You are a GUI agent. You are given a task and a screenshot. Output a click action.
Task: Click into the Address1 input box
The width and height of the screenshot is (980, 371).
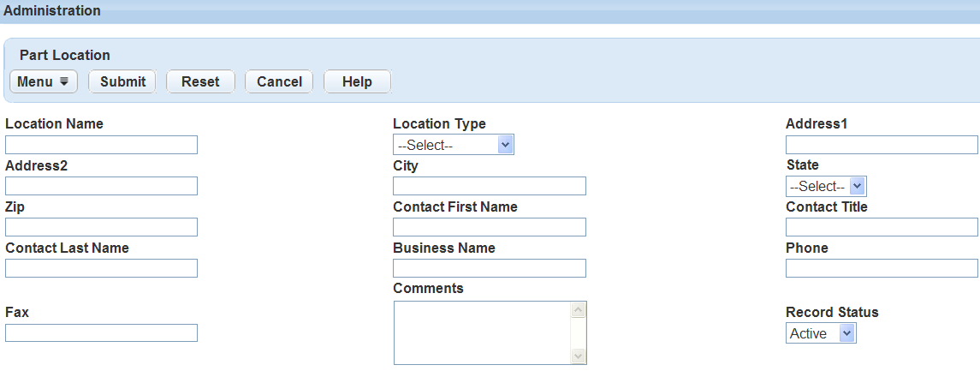click(x=882, y=145)
